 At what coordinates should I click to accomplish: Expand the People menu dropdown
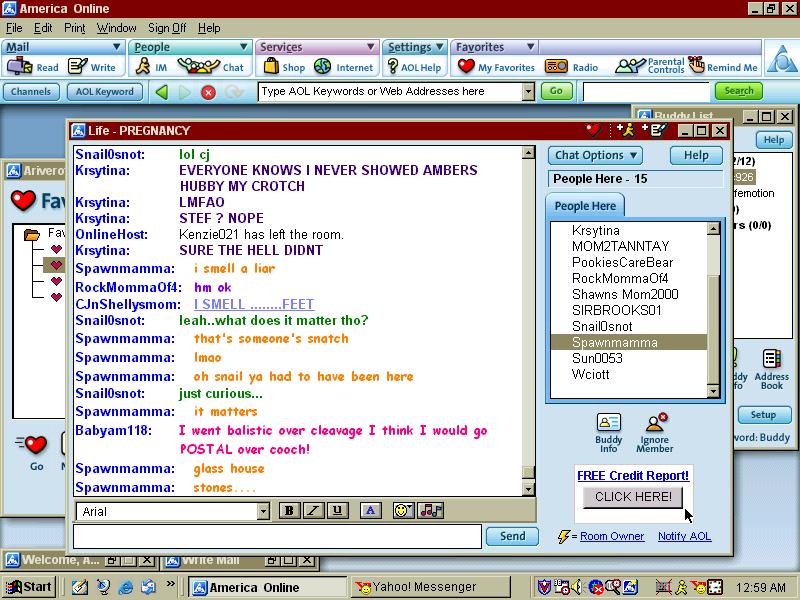(x=244, y=47)
